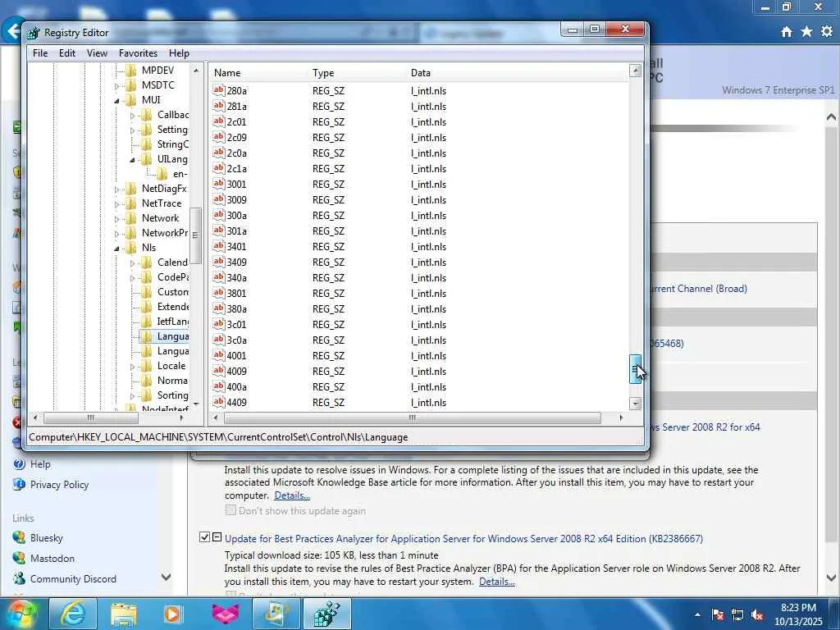The width and height of the screenshot is (840, 630).
Task: Click the Action Center flag tray icon
Action: [x=718, y=615]
